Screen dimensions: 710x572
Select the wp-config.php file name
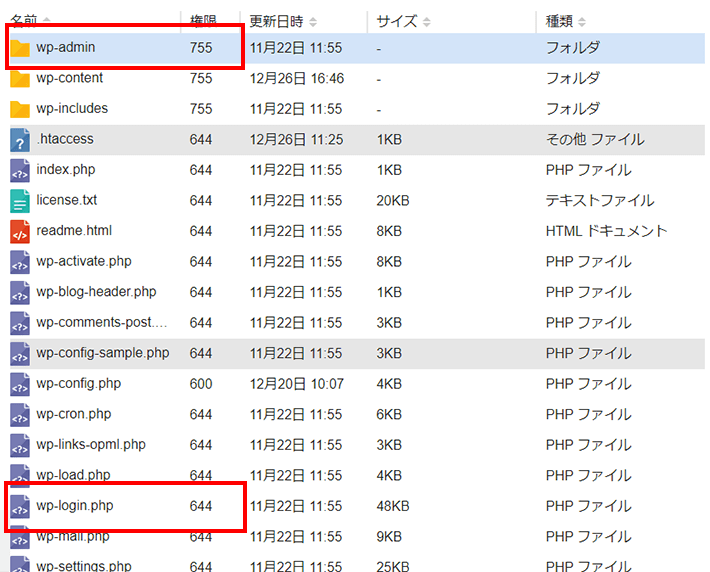[x=78, y=384]
